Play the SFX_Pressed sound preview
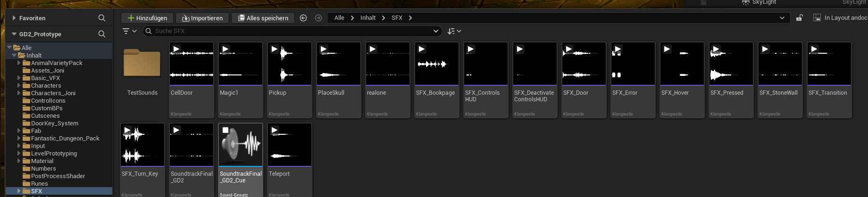 [716, 49]
